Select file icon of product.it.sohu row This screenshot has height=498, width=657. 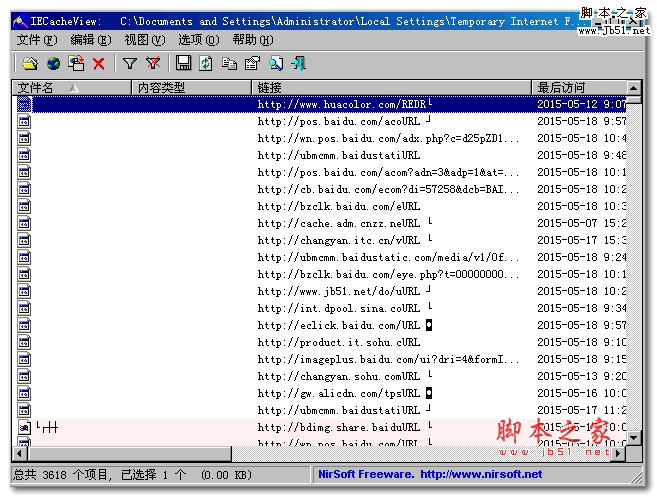[x=24, y=342]
